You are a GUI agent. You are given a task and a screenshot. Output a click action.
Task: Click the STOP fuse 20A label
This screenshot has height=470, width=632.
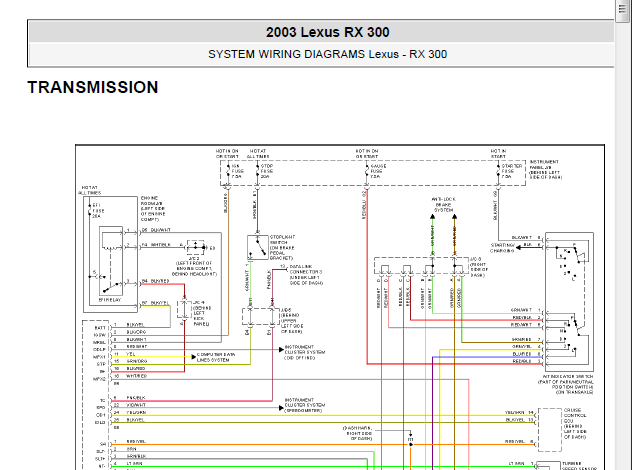(x=266, y=171)
